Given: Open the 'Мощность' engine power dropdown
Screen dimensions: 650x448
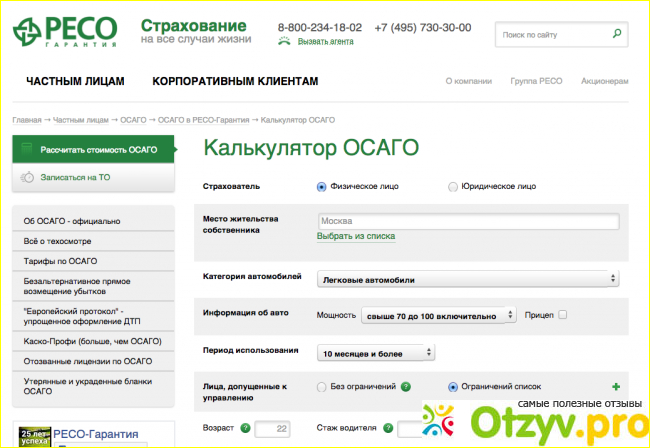Looking at the screenshot, I should 438,315.
